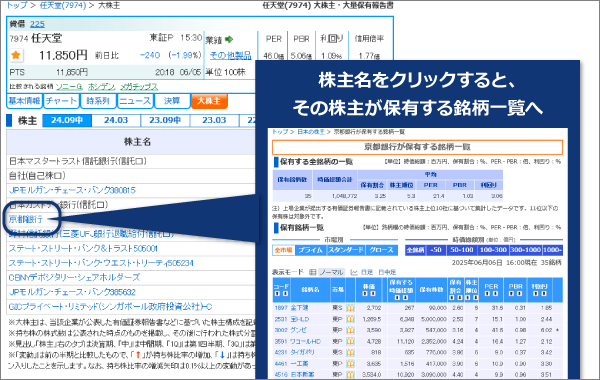600x380 pixels.
Task: Choose 日中足 display mode
Action: coord(387,272)
